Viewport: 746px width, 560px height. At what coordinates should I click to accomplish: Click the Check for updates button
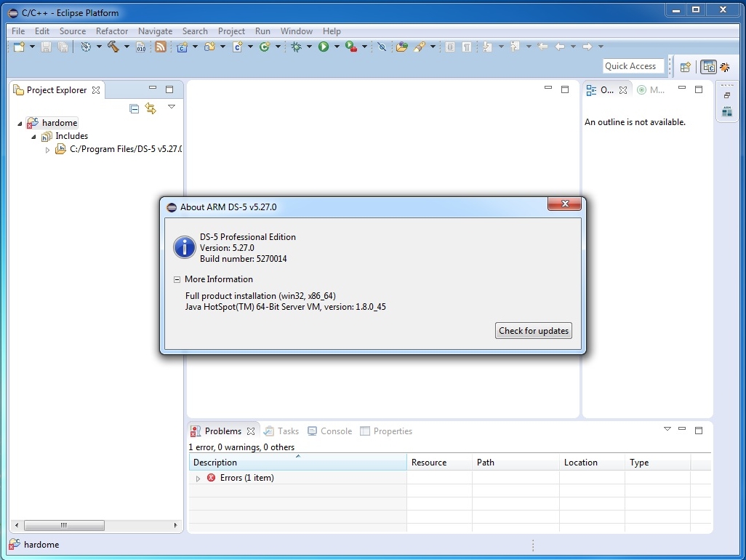coord(534,331)
